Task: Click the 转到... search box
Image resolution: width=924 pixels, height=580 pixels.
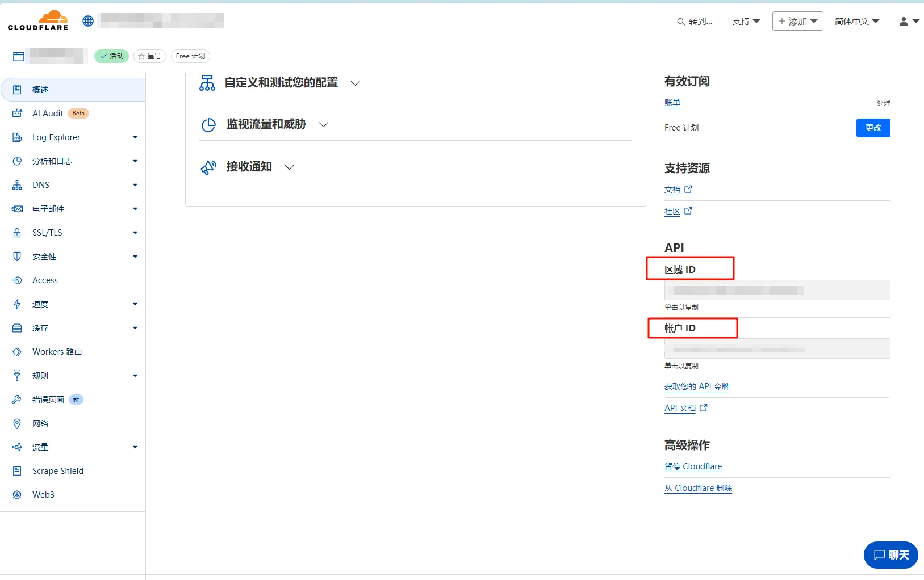Action: point(695,22)
